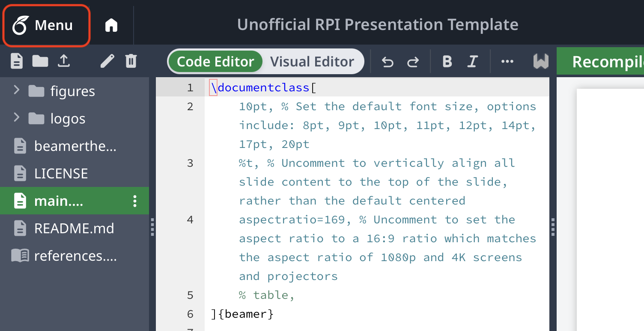
Task: Expand the figures folder
Action: point(17,90)
